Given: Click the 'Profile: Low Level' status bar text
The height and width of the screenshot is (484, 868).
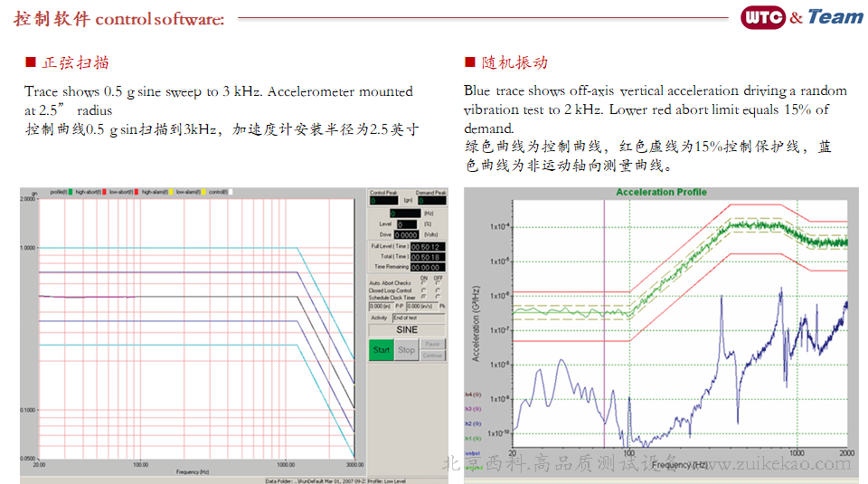Looking at the screenshot, I should click(386, 480).
